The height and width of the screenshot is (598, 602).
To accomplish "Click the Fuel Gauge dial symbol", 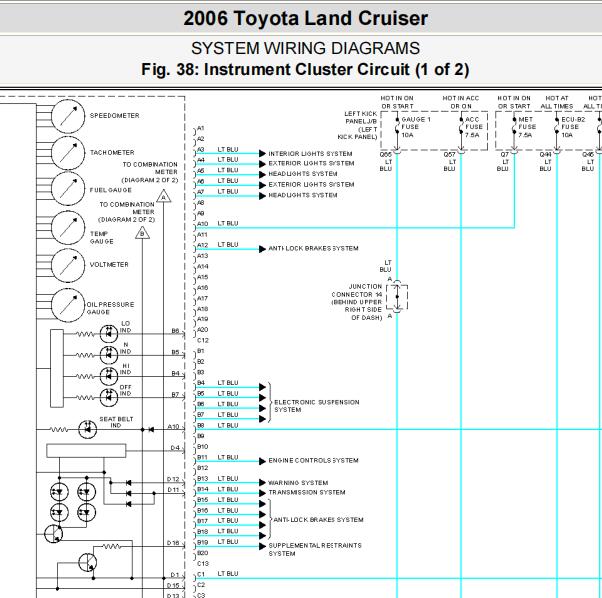I will [x=68, y=188].
